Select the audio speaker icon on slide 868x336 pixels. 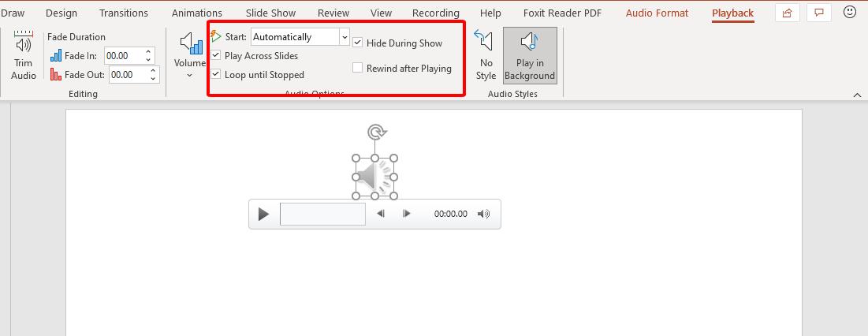click(x=374, y=177)
